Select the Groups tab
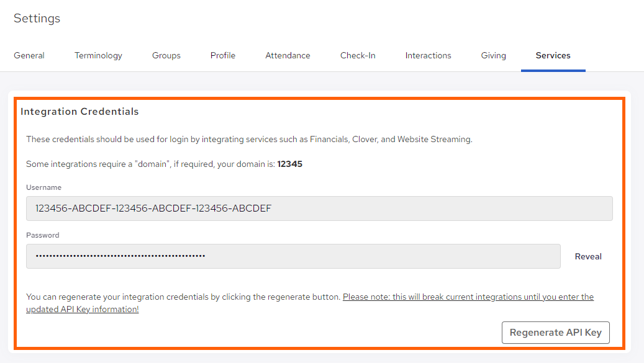The width and height of the screenshot is (644, 363). [166, 55]
